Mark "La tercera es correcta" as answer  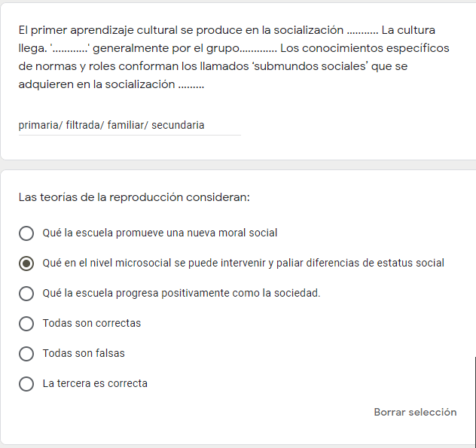coord(95,384)
